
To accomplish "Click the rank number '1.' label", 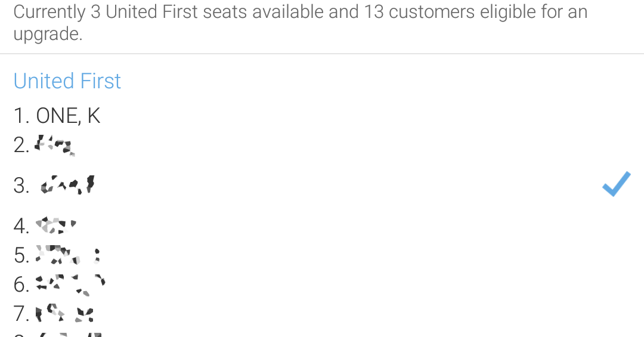I will pos(21,116).
